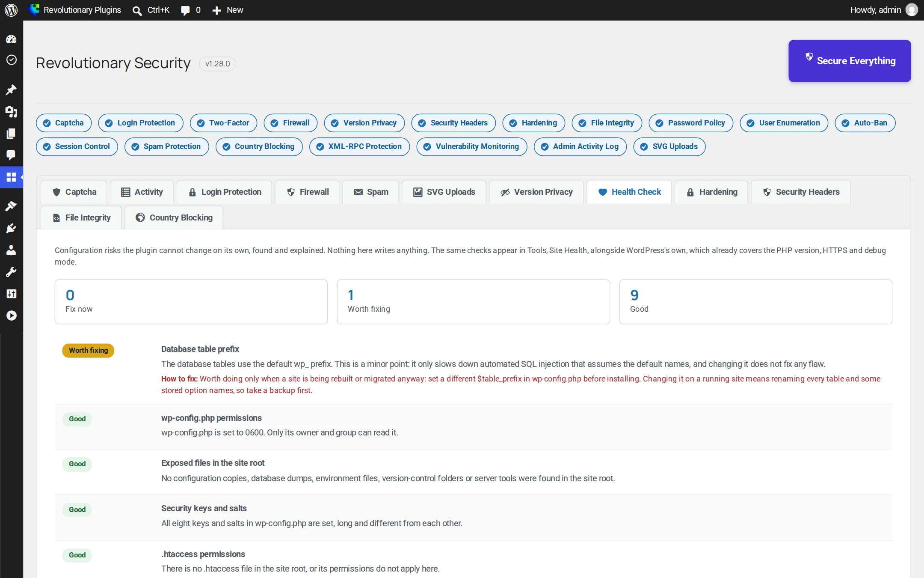The width and height of the screenshot is (924, 578).
Task: Open Posts via the pushpin icon
Action: click(x=11, y=89)
